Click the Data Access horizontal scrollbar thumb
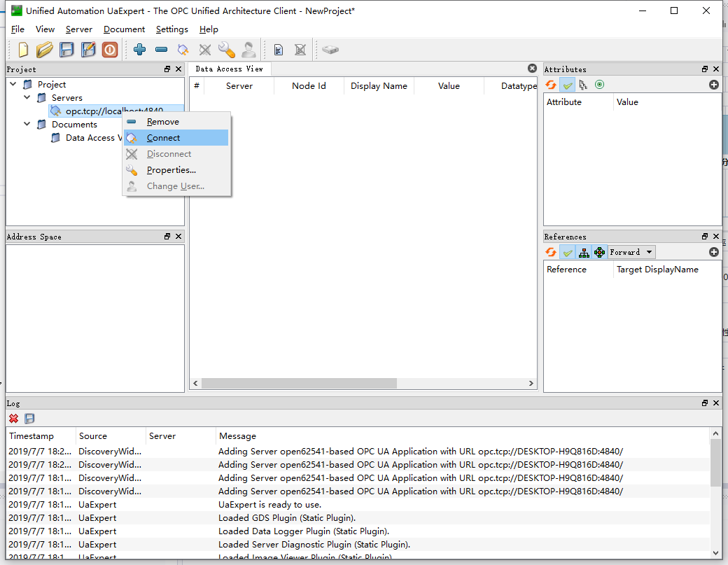The image size is (728, 565). (299, 384)
